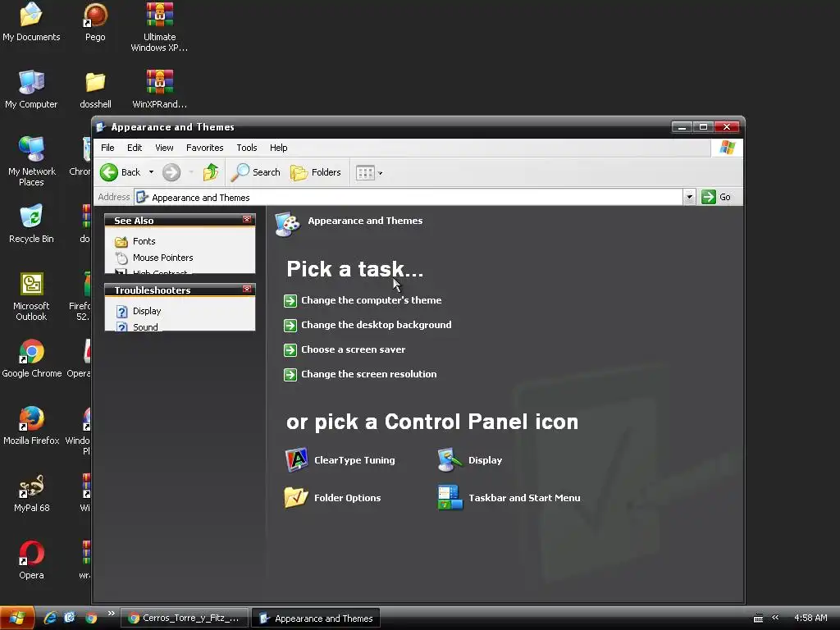
Task: Open the Display troubleshooter
Action: pos(139,311)
